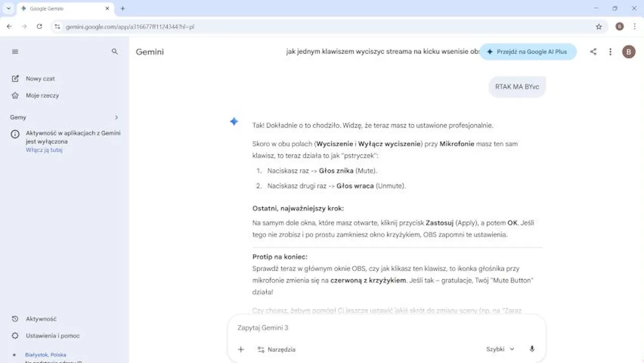Search chats with the magnifier icon
644x363 pixels.
115,51
